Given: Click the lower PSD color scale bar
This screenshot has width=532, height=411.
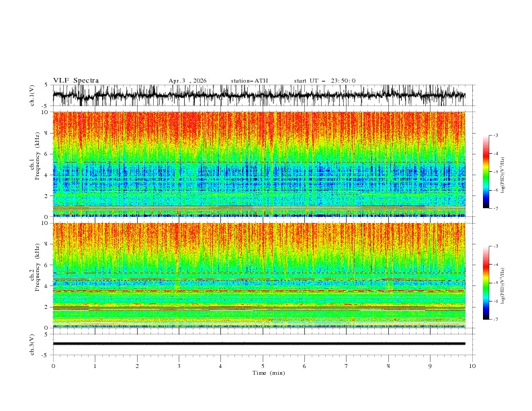Looking at the screenshot, I should 486,283.
